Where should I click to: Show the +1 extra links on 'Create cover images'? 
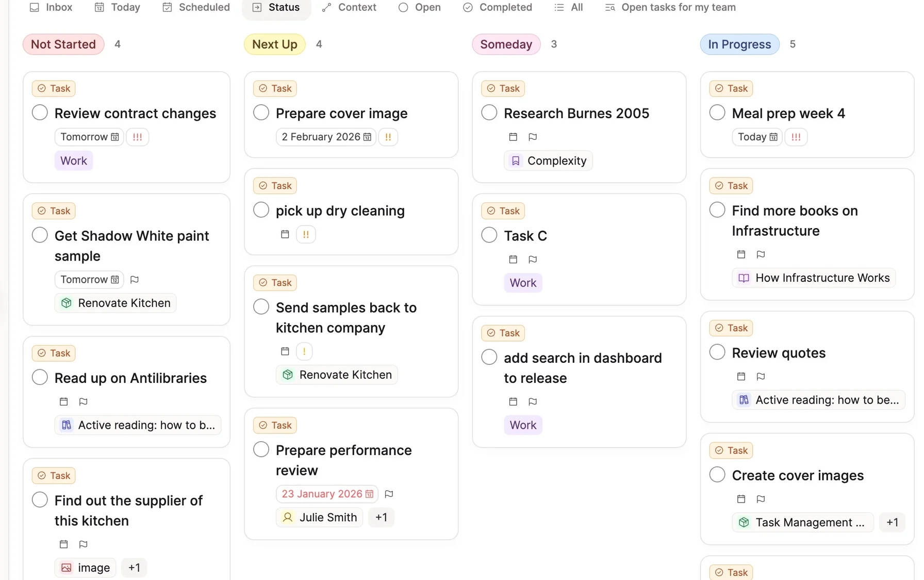click(892, 522)
